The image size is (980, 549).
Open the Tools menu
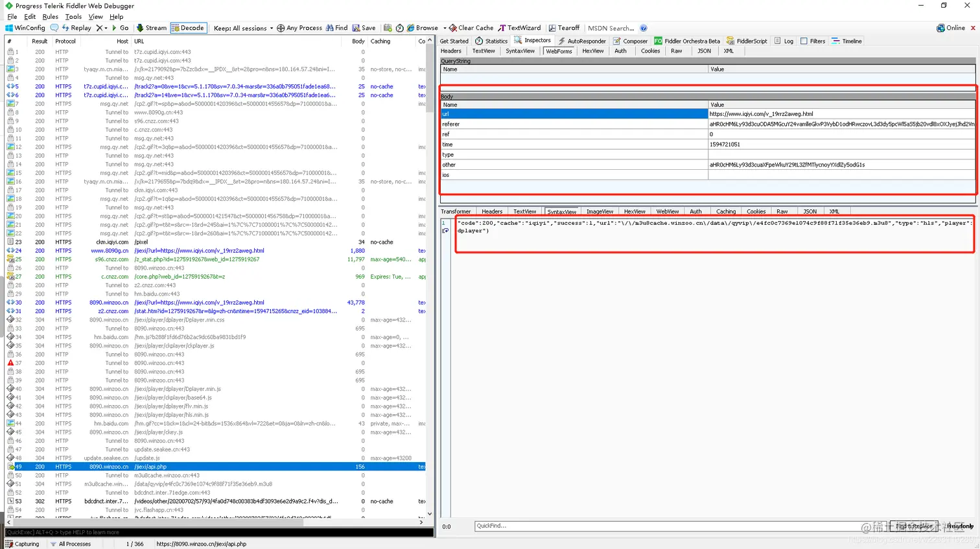(x=73, y=17)
